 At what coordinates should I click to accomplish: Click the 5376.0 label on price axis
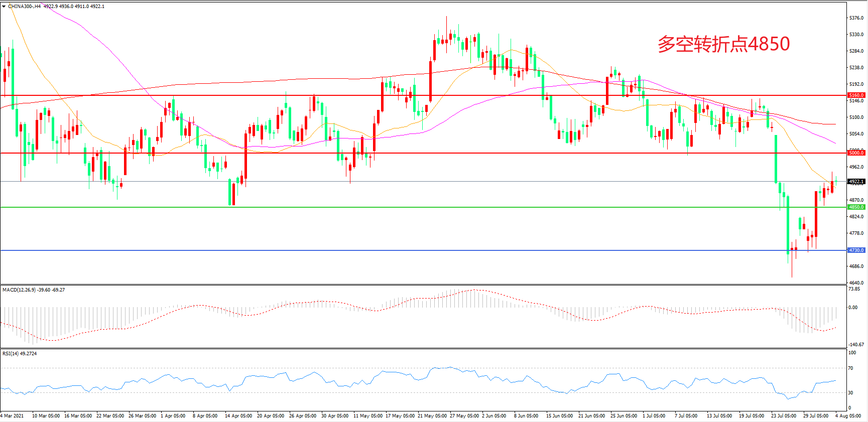point(856,18)
